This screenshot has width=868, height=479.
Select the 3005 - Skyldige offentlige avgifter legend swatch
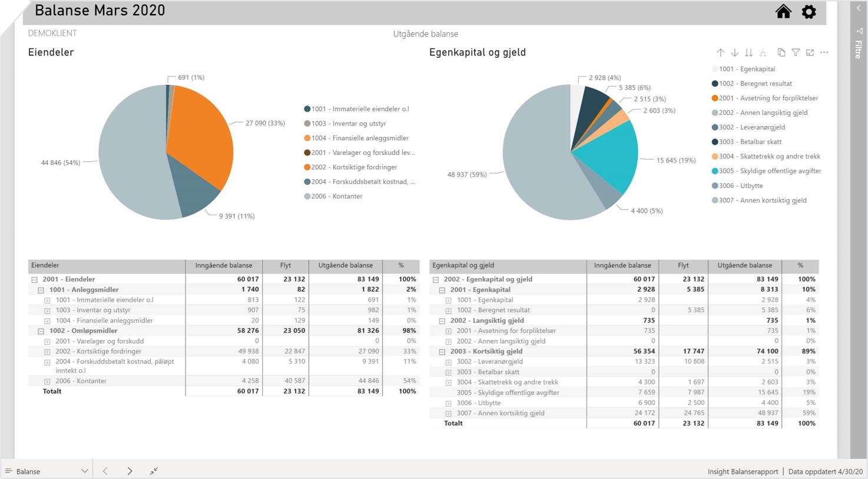pos(715,171)
